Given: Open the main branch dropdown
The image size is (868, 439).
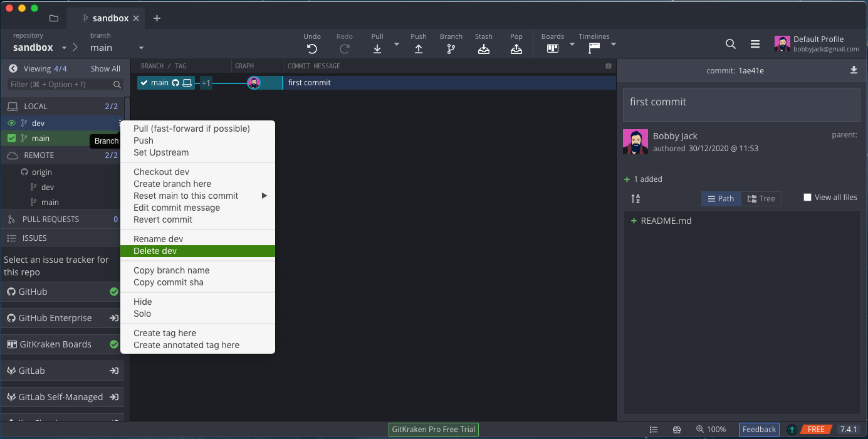Looking at the screenshot, I should coord(140,47).
